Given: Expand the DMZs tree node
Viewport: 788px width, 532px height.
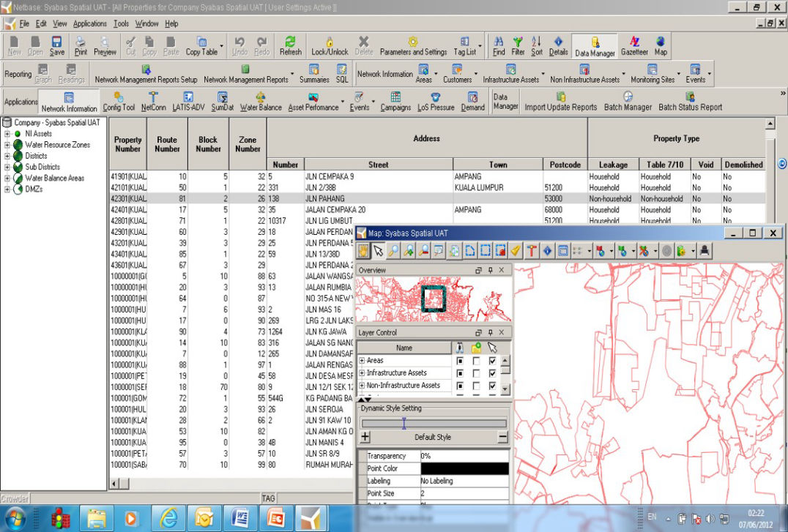Looking at the screenshot, I should (x=7, y=190).
